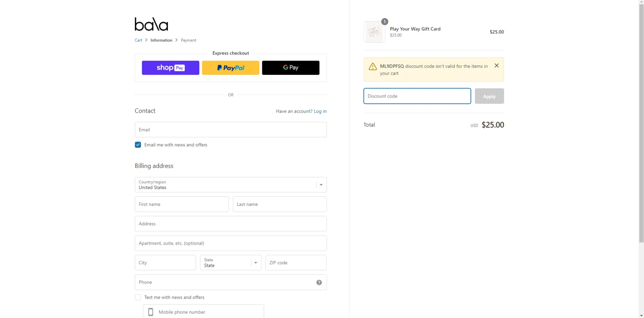The height and width of the screenshot is (318, 644).
Task: Click the yellow warning triangle icon
Action: (373, 67)
